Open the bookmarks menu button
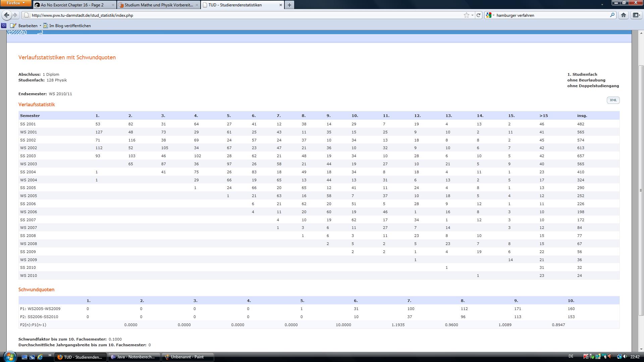The height and width of the screenshot is (362, 644). point(636,15)
